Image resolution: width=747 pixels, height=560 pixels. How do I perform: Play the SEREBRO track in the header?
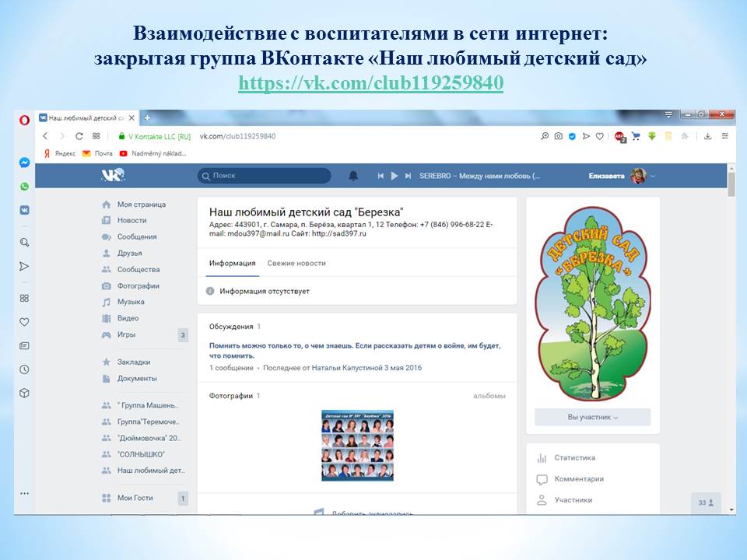395,176
